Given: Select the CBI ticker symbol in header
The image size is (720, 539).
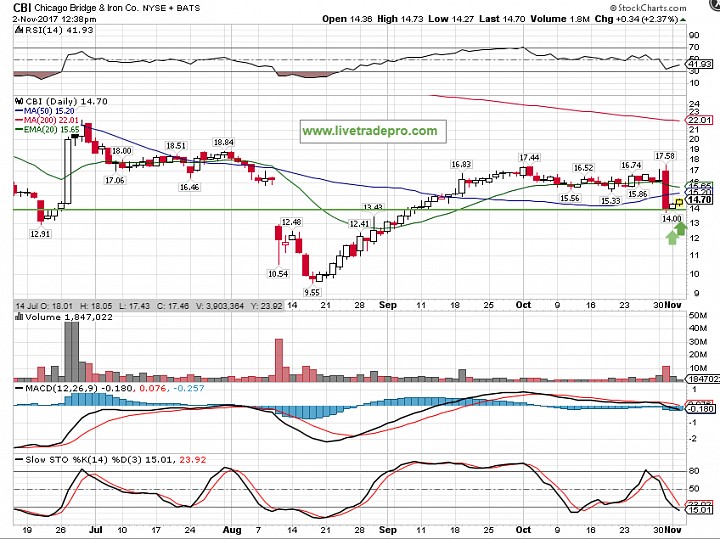Looking at the screenshot, I should tap(22, 7).
